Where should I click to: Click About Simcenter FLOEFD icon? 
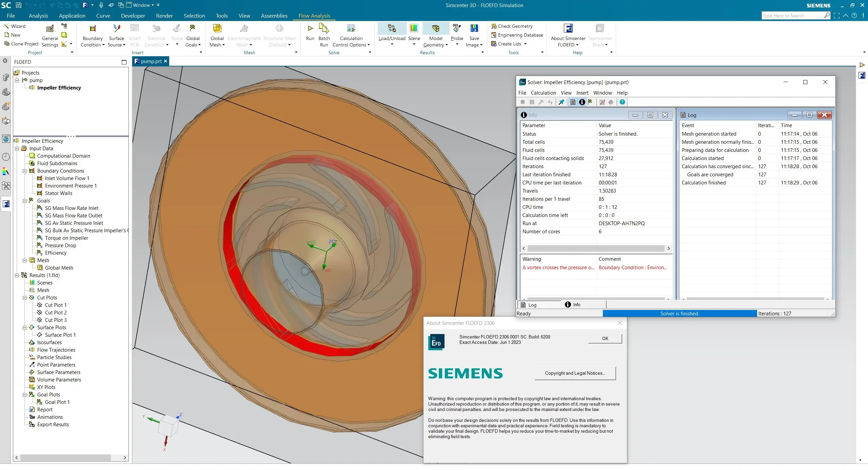click(568, 28)
